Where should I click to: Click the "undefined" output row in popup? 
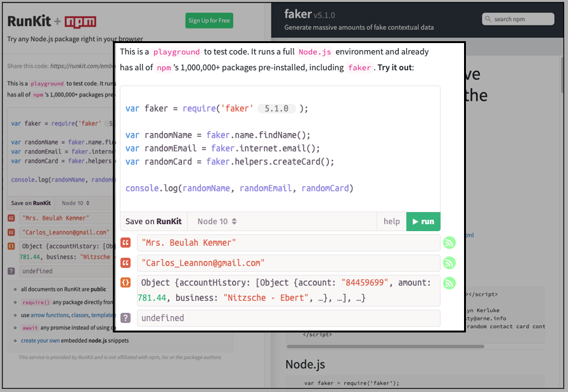click(288, 318)
